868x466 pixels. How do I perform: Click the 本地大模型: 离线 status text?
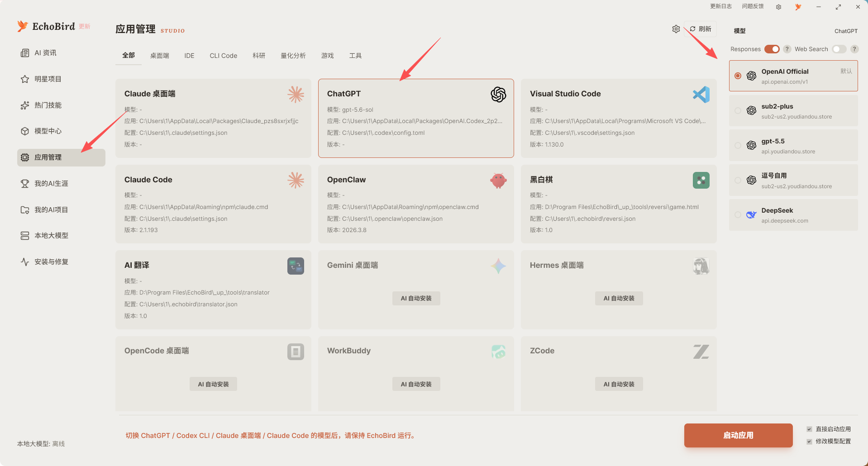click(41, 444)
